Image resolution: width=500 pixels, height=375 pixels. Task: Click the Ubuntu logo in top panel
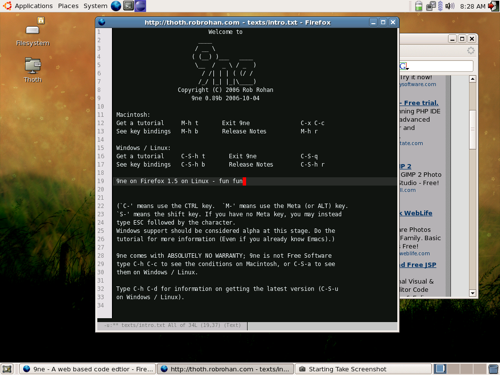tap(7, 6)
